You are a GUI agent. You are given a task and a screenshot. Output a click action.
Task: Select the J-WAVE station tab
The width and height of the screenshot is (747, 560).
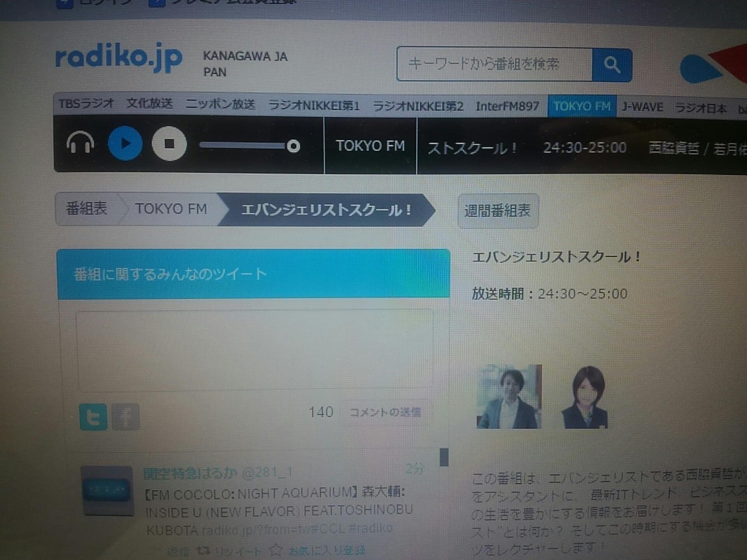[x=642, y=107]
